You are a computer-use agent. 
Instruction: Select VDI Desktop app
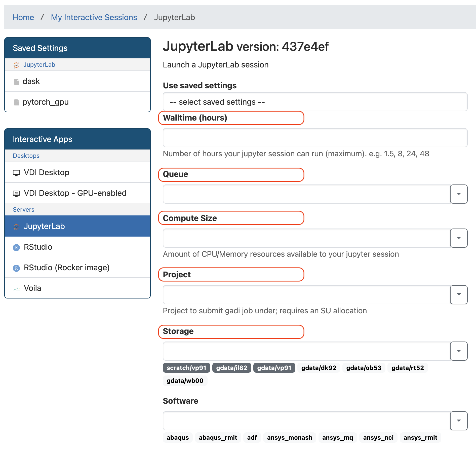click(x=77, y=172)
